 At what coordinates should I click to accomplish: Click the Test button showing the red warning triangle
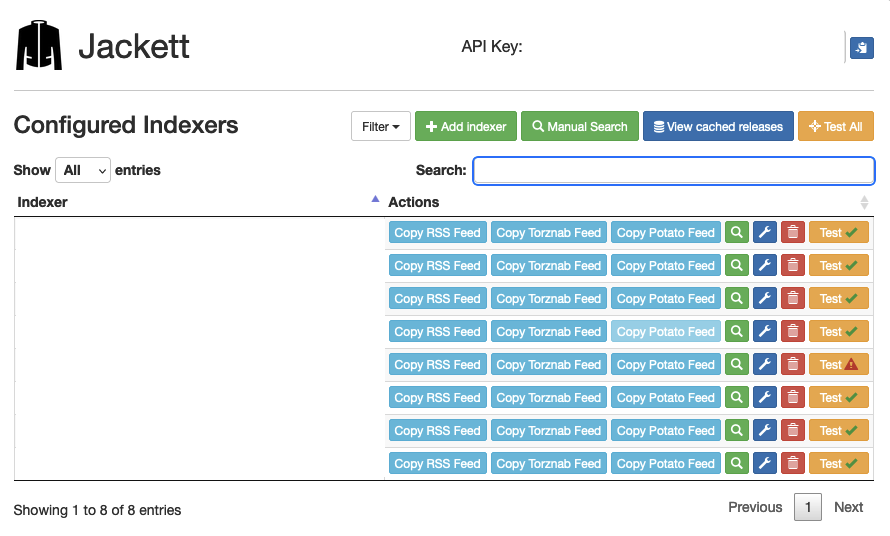839,364
